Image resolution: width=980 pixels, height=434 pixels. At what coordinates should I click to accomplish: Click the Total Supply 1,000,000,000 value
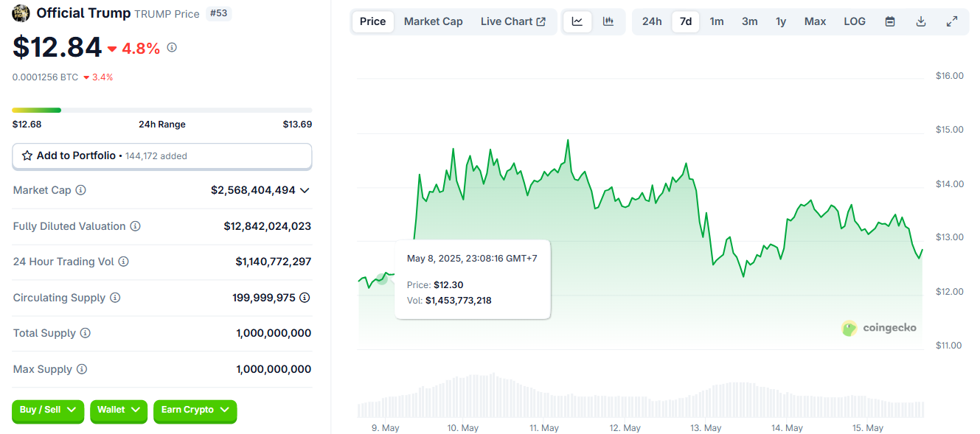click(x=274, y=333)
